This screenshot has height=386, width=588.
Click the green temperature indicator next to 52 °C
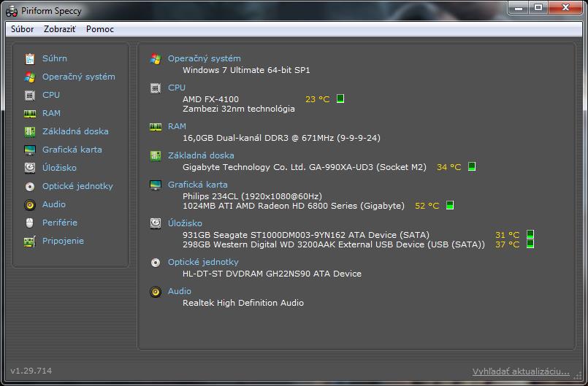click(x=450, y=205)
